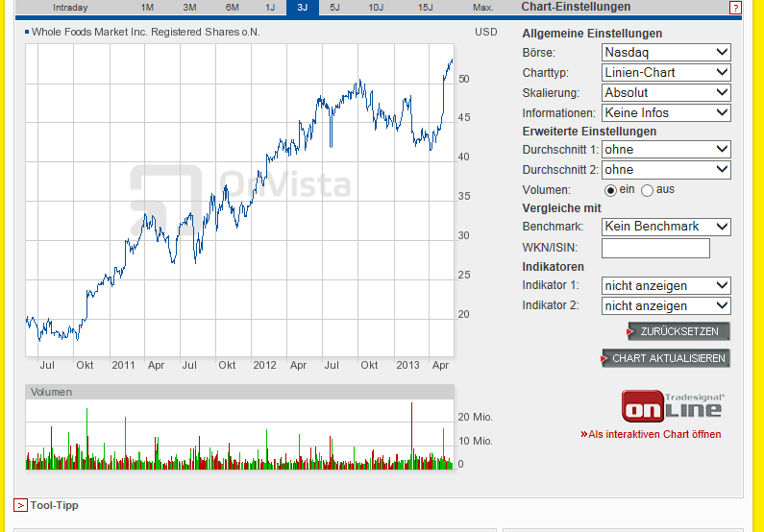
Task: Select Volumen 'ein' radio button
Action: (610, 190)
